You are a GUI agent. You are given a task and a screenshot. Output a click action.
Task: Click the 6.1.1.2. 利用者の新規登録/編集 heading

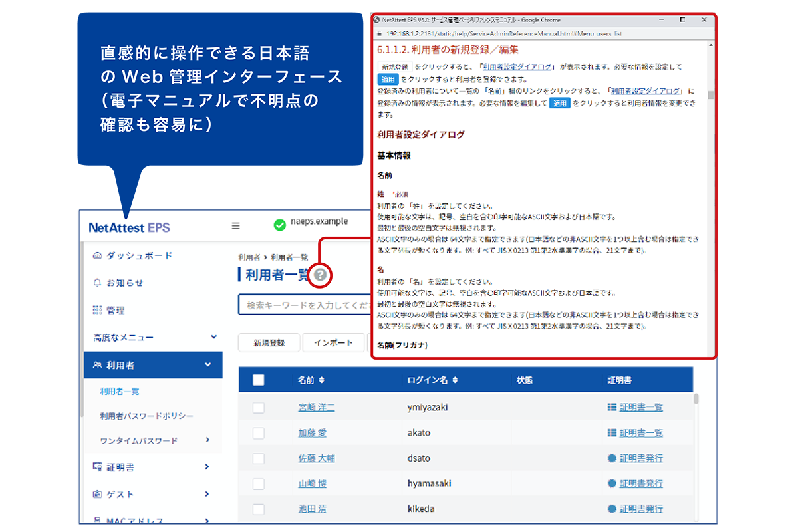[448, 49]
